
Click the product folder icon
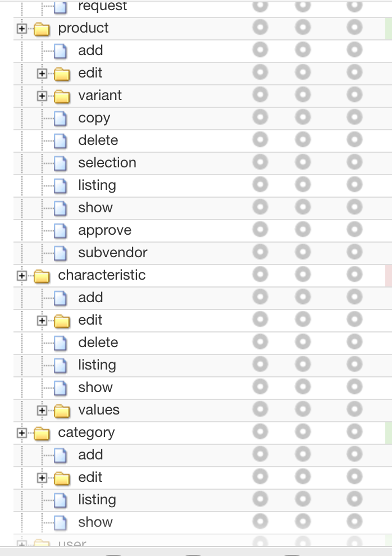[x=42, y=29]
